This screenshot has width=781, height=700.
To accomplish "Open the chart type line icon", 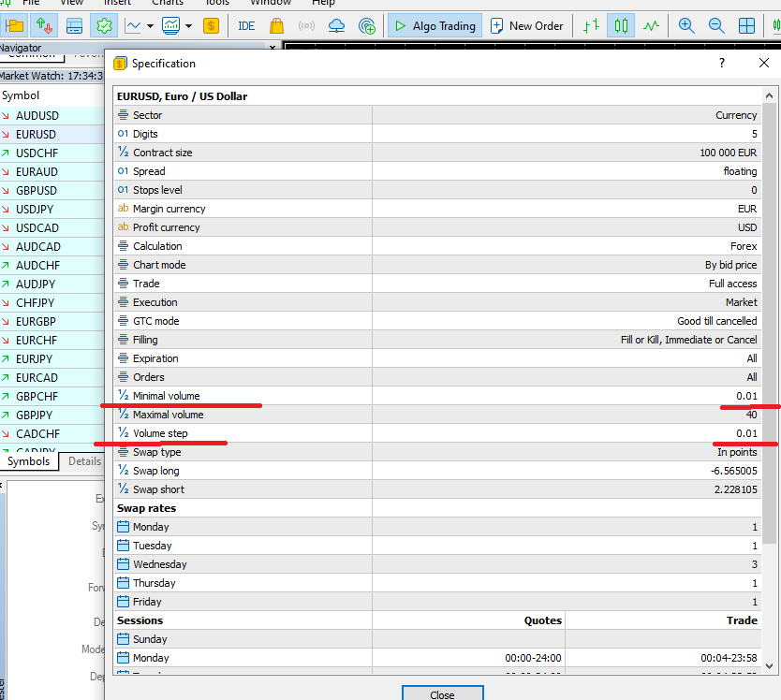I will pyautogui.click(x=132, y=26).
